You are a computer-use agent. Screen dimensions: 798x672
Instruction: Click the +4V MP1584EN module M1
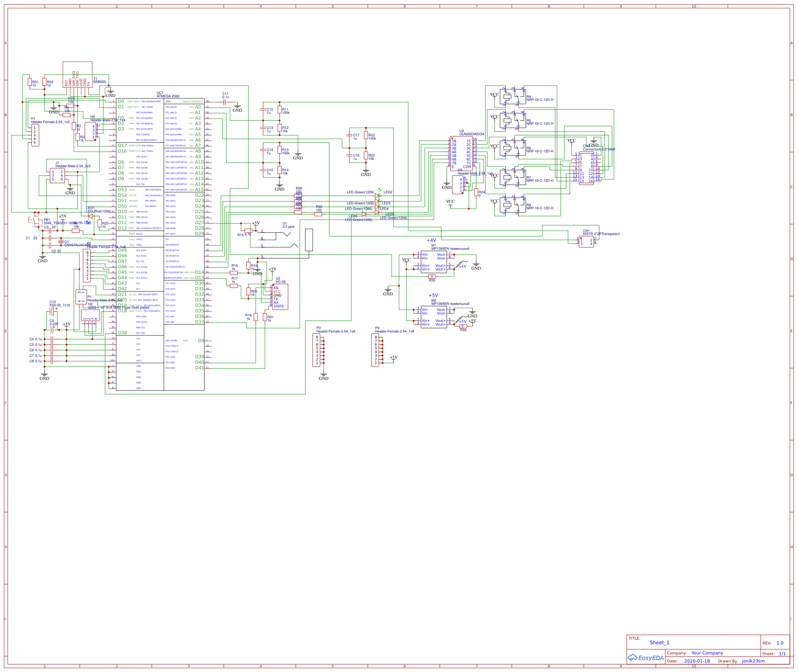434,262
